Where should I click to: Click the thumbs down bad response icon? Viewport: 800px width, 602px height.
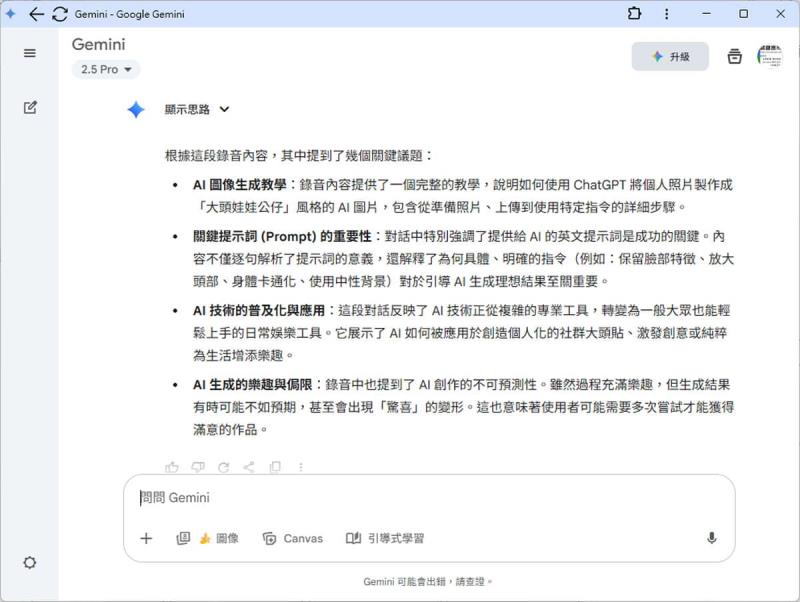197,467
